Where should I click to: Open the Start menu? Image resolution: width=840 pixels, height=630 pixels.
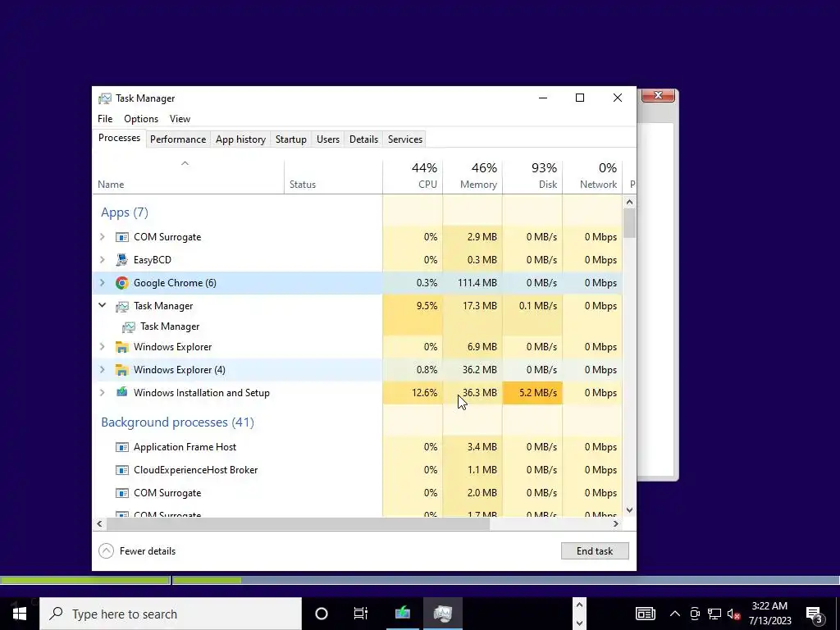point(20,614)
